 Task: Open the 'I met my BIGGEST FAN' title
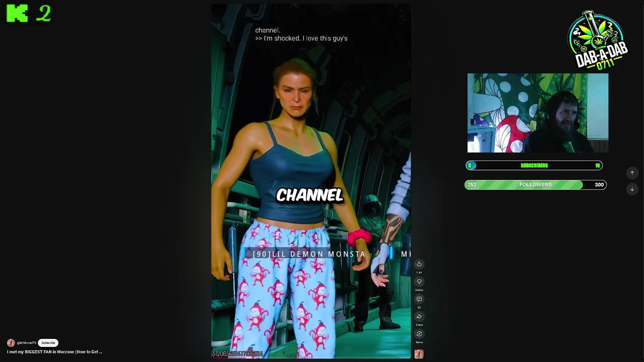pyautogui.click(x=54, y=352)
